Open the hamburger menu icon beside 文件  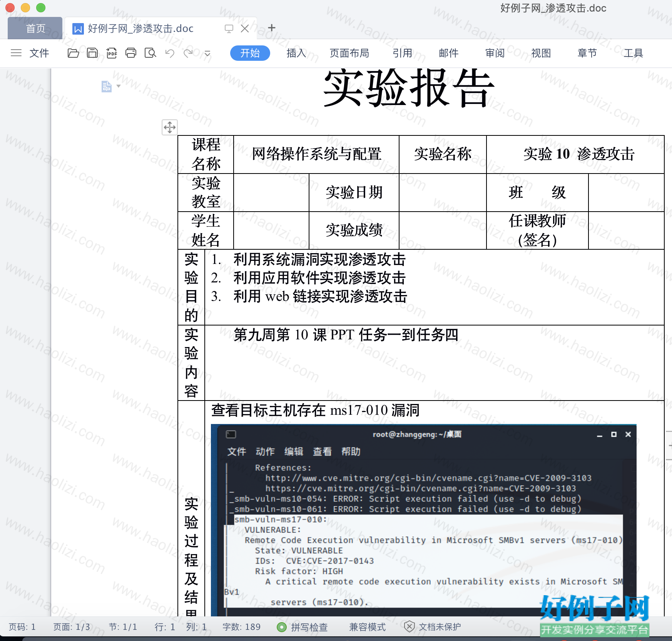tap(16, 53)
